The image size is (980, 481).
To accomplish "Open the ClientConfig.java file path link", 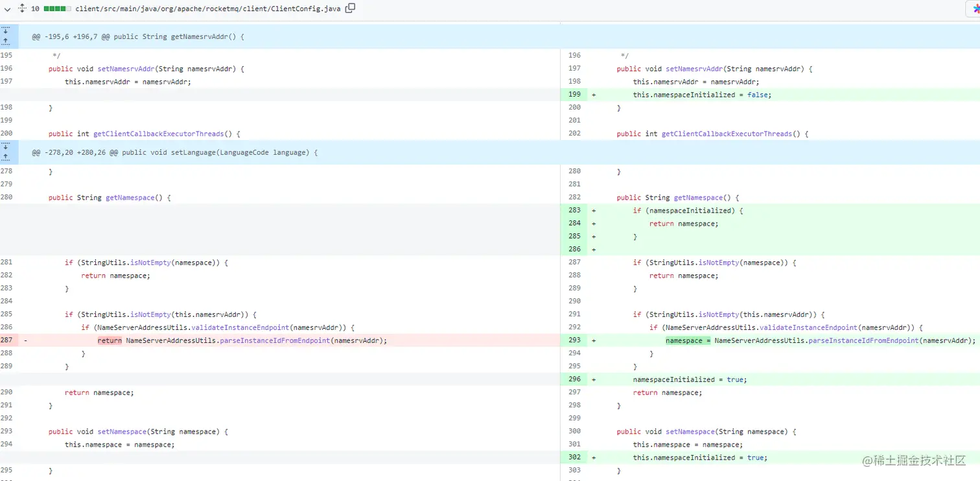I will 208,9.
